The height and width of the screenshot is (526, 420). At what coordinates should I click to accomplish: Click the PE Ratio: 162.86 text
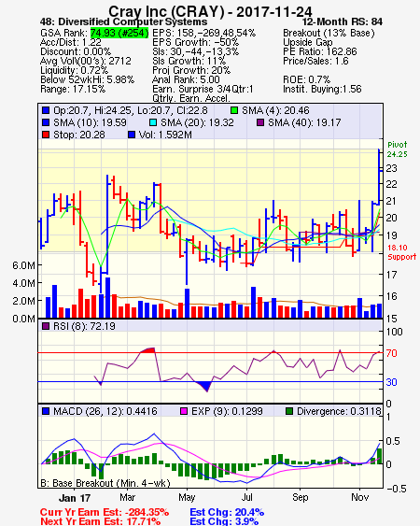[x=320, y=51]
